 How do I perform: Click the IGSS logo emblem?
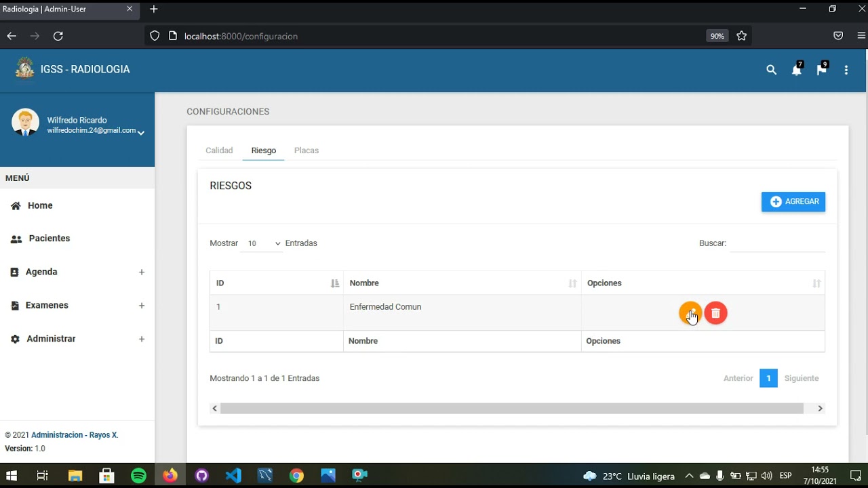[x=25, y=68]
